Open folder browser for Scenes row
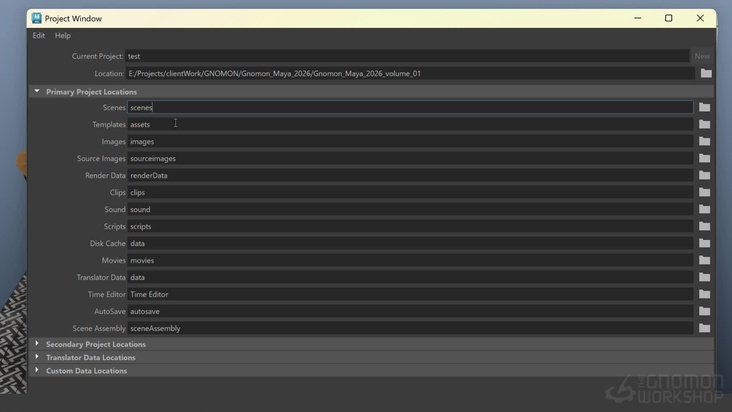 (x=704, y=107)
